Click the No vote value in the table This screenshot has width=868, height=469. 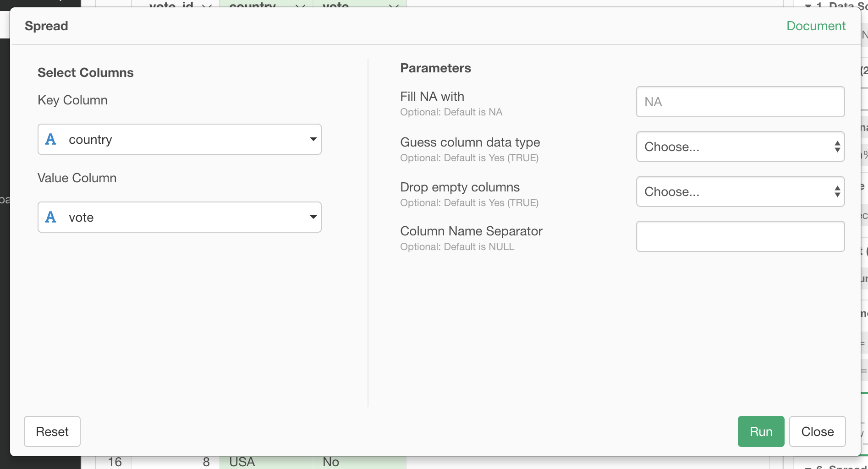click(x=331, y=462)
